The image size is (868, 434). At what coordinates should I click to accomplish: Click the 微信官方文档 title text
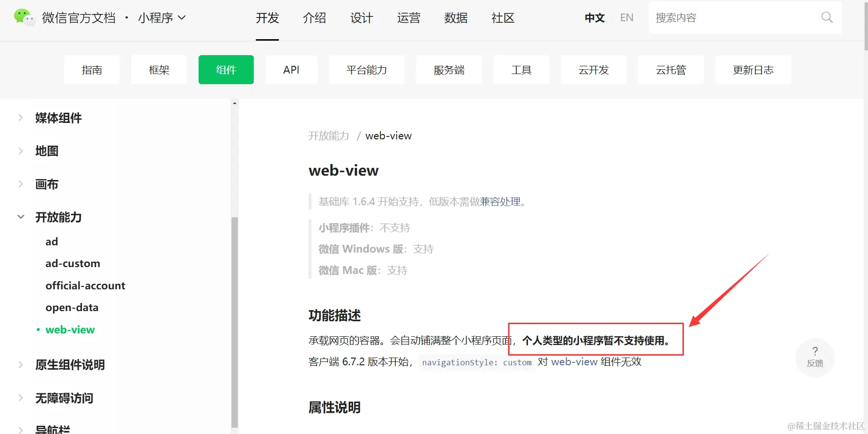click(x=78, y=18)
